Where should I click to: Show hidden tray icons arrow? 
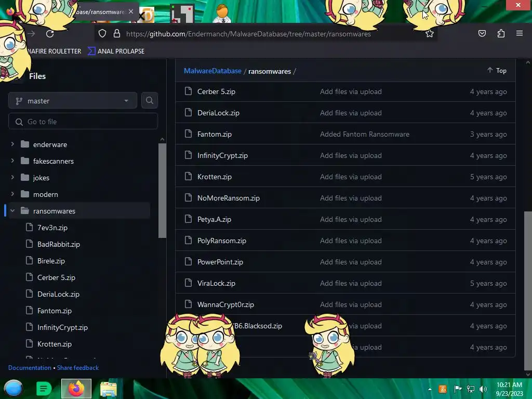pyautogui.click(x=430, y=389)
